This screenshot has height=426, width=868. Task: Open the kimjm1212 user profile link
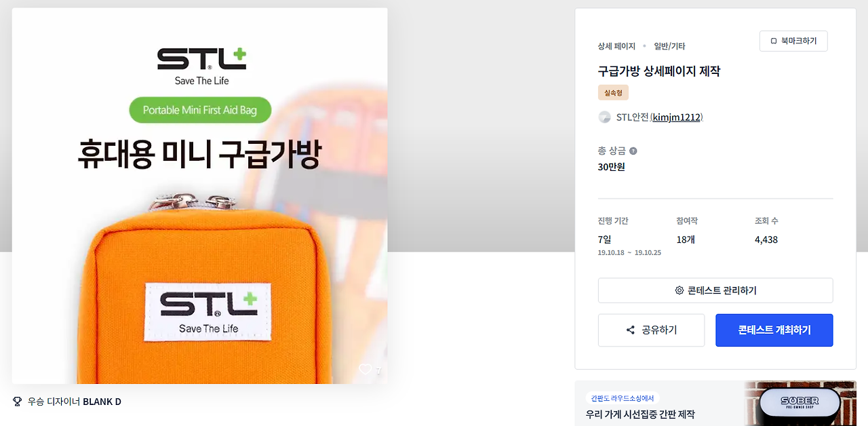click(677, 117)
